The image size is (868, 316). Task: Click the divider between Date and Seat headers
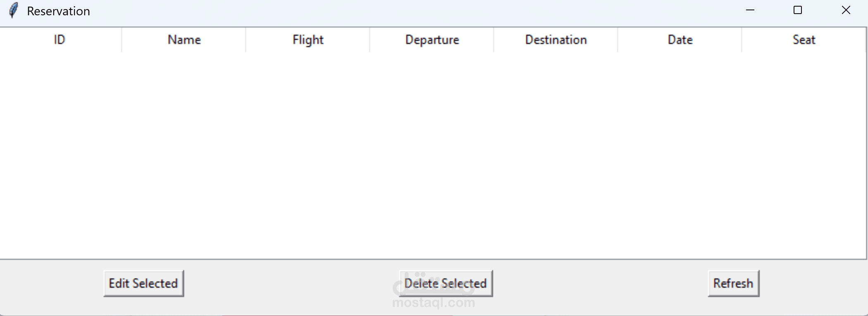742,40
